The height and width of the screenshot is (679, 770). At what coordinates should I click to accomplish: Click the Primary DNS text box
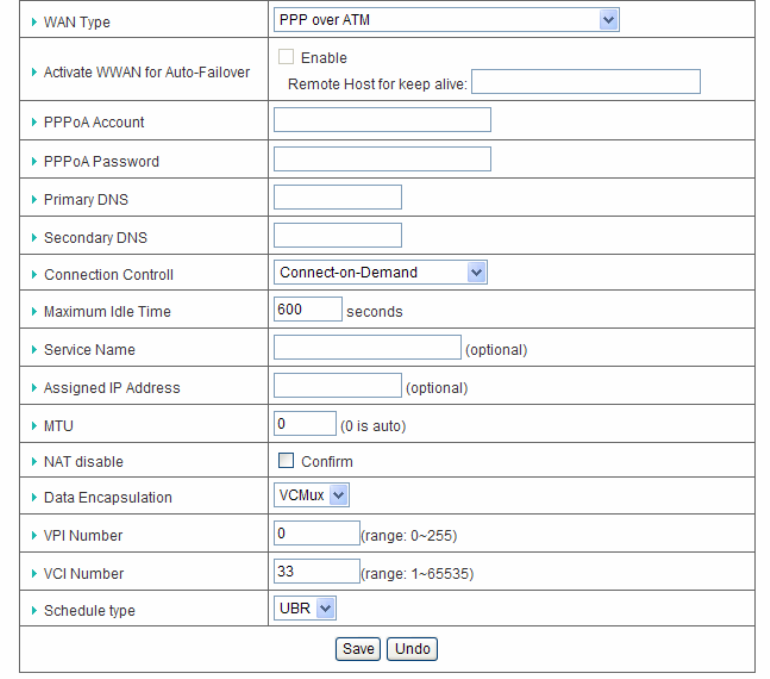337,197
